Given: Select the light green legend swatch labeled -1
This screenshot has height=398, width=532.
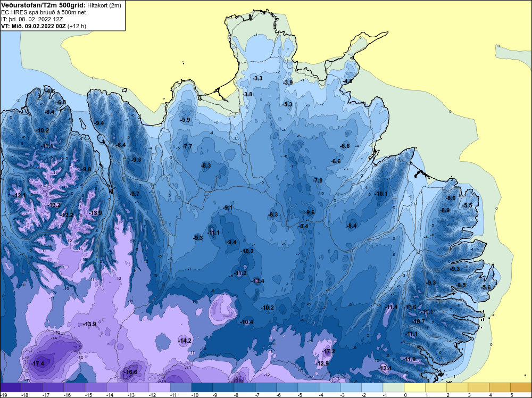Looking at the screenshot, I should (394, 387).
